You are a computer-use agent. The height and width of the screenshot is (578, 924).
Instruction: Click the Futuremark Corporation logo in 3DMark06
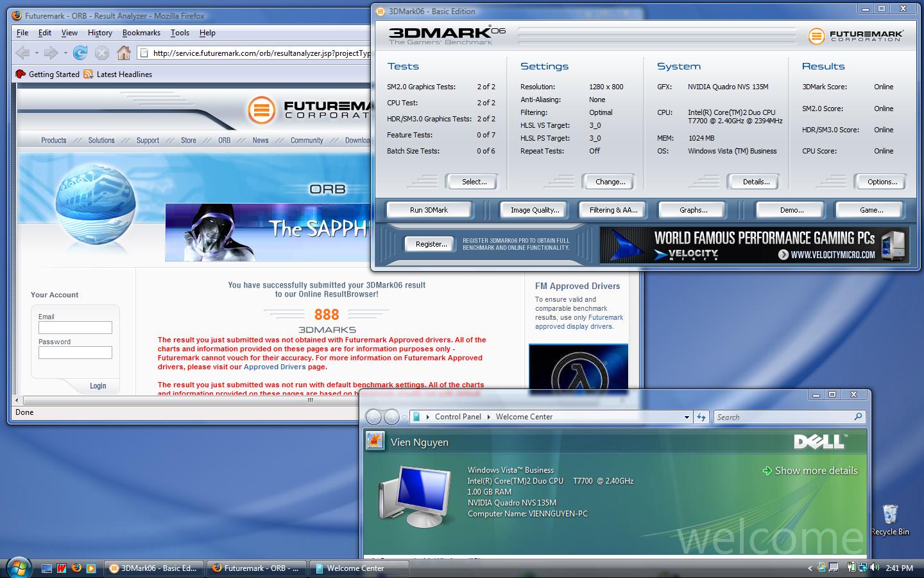coord(855,36)
